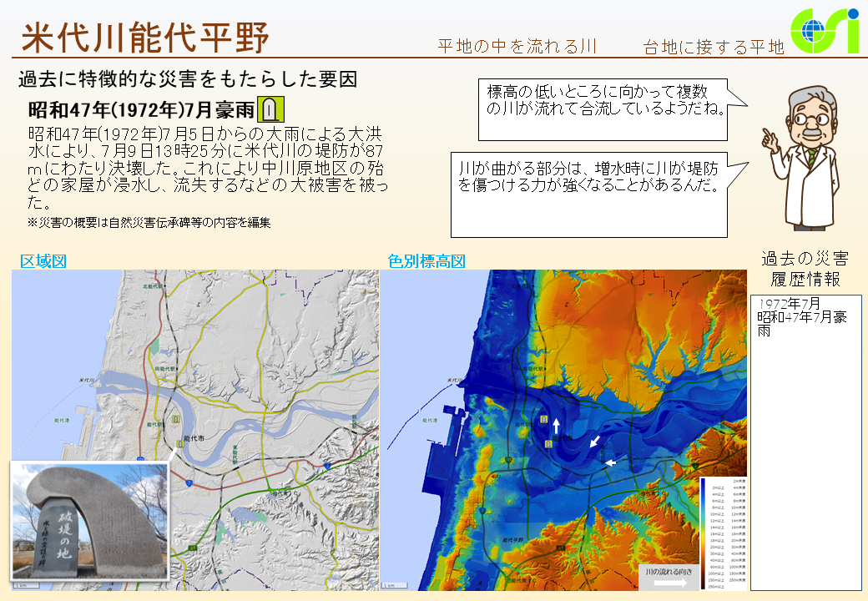Open the 平地の中を流れる川 link
The height and width of the screenshot is (601, 868).
click(517, 47)
